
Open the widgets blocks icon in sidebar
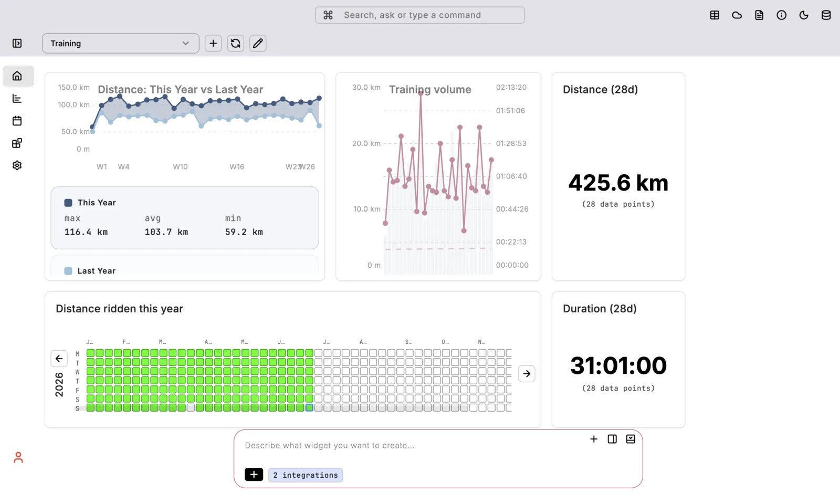click(x=17, y=143)
